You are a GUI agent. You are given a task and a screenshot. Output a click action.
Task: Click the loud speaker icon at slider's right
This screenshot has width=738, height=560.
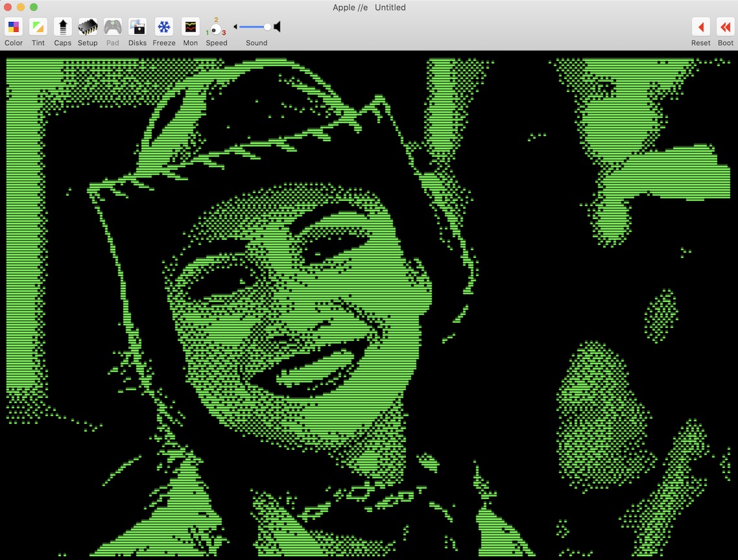tap(277, 27)
